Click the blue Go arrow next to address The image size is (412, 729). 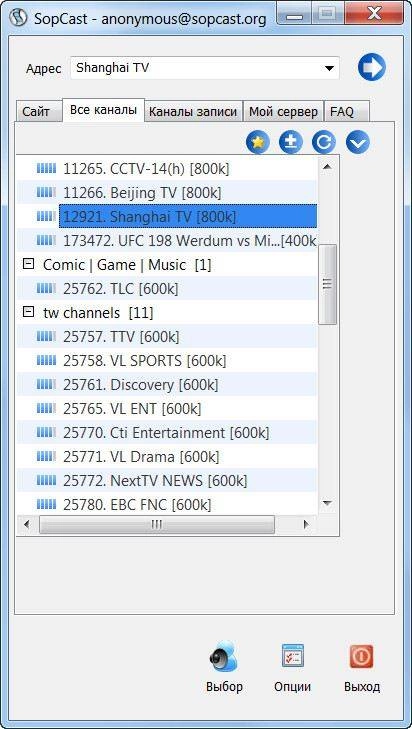[x=372, y=68]
